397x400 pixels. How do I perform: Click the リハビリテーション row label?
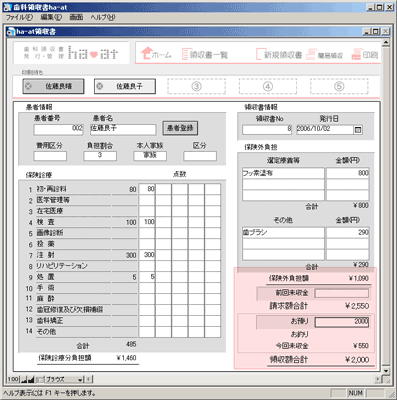62,266
